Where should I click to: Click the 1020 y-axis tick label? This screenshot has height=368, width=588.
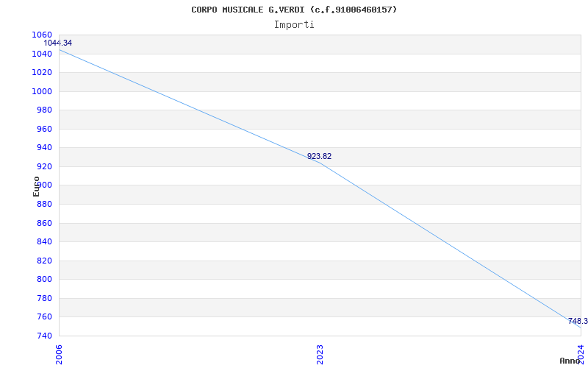[42, 72]
